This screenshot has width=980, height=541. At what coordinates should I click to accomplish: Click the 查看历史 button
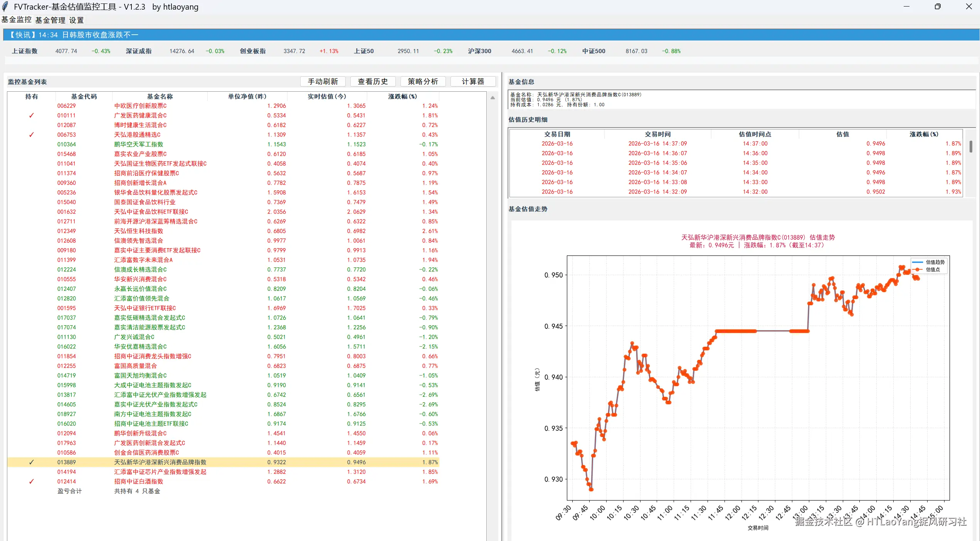pyautogui.click(x=373, y=81)
